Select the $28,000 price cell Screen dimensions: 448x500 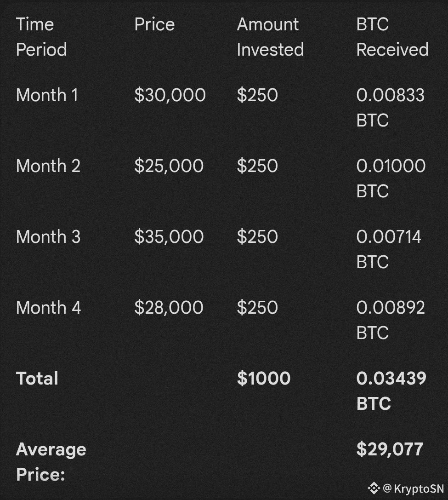click(169, 308)
